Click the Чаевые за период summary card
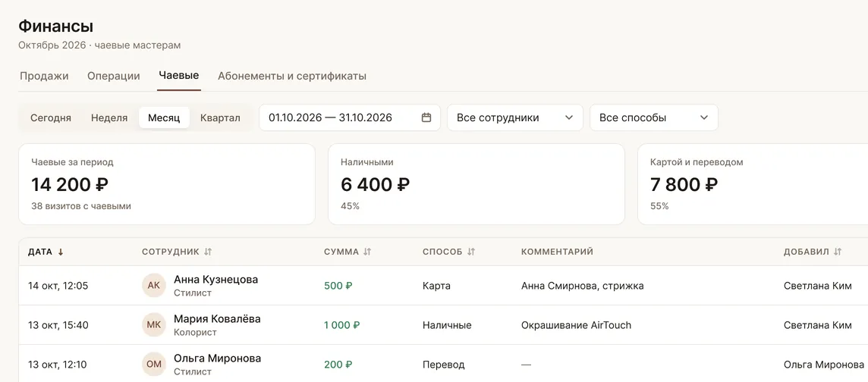 click(x=167, y=184)
